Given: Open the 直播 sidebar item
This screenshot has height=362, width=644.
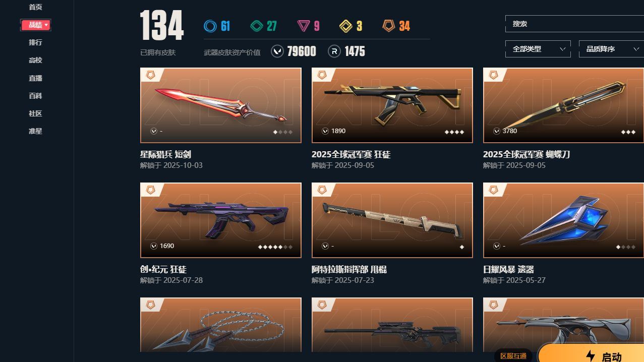Looking at the screenshot, I should [35, 78].
